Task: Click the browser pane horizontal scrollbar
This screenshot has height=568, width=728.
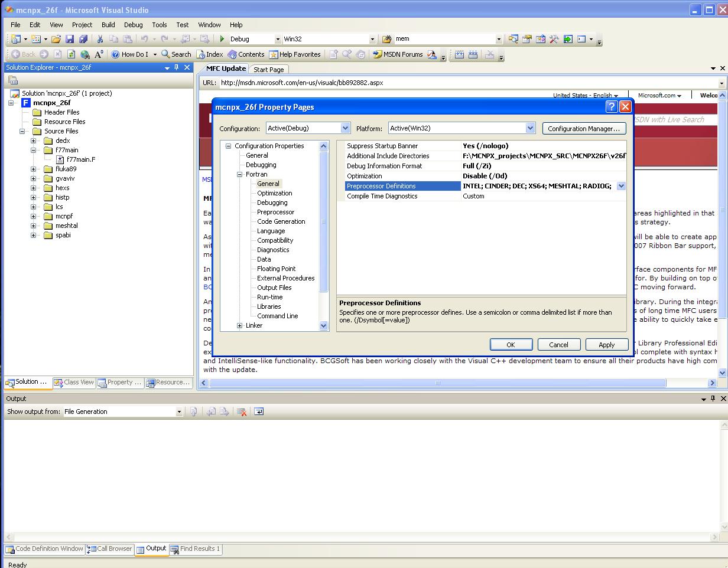Action: [x=458, y=383]
